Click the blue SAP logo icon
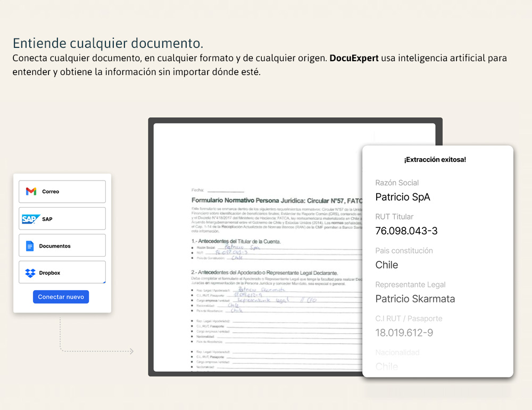The image size is (532, 410). (31, 219)
